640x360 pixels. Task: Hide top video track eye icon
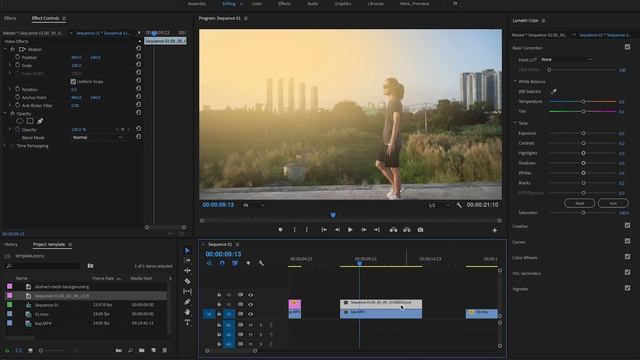point(251,295)
